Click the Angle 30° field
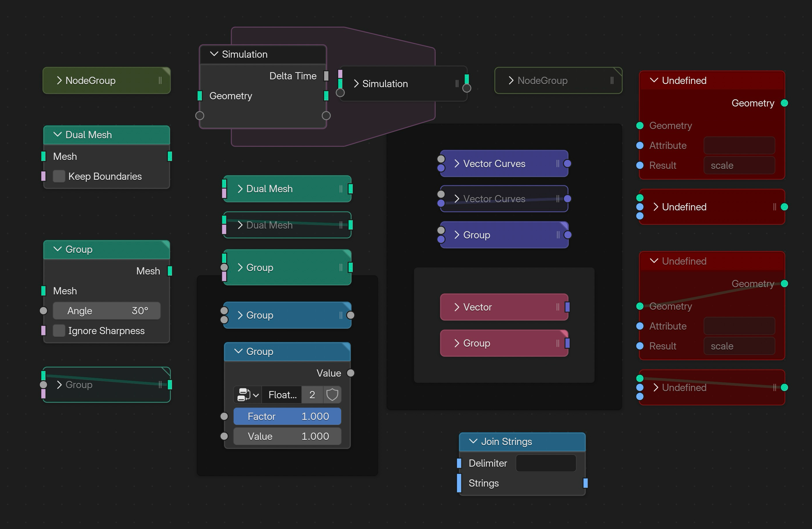This screenshot has height=529, width=812. click(107, 311)
